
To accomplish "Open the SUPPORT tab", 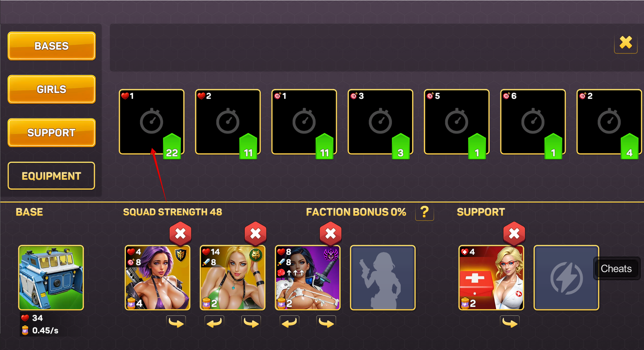I will tap(52, 133).
